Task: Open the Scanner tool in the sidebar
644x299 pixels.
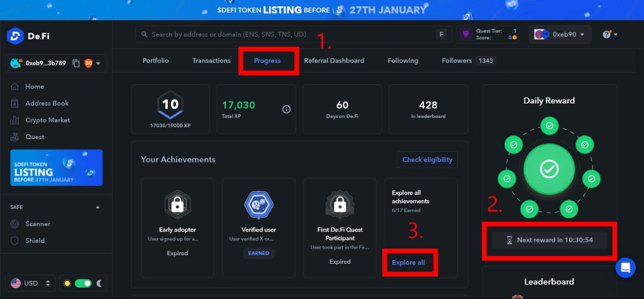Action: pyautogui.click(x=38, y=223)
